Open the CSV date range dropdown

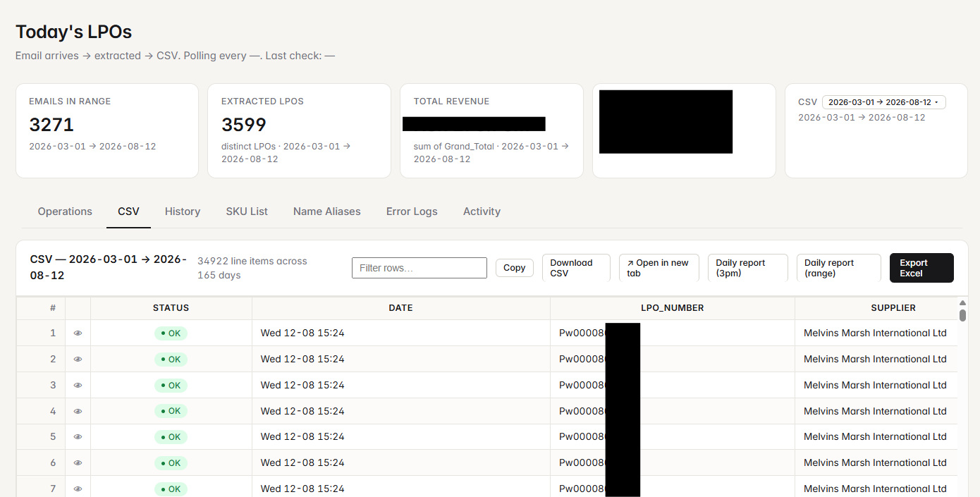pos(883,102)
